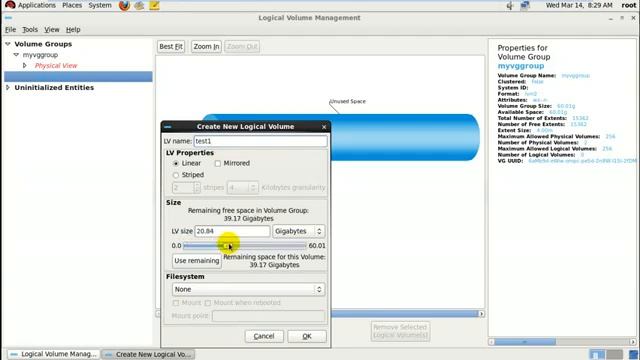The width and height of the screenshot is (640, 360).
Task: Open the notes launcher icon in panel
Action: pos(154,5)
